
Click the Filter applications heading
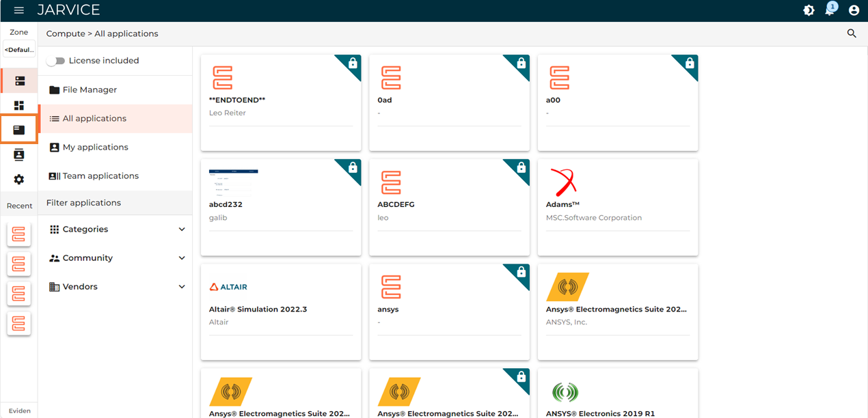(x=83, y=203)
